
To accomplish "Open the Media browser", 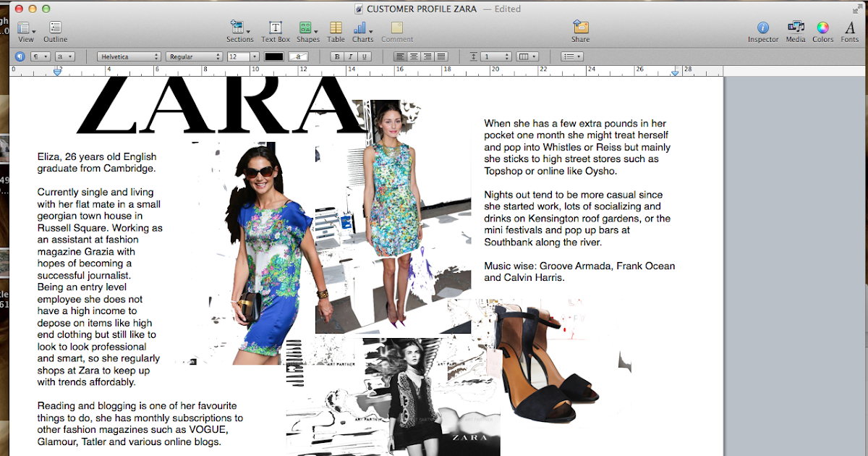I will 796,31.
